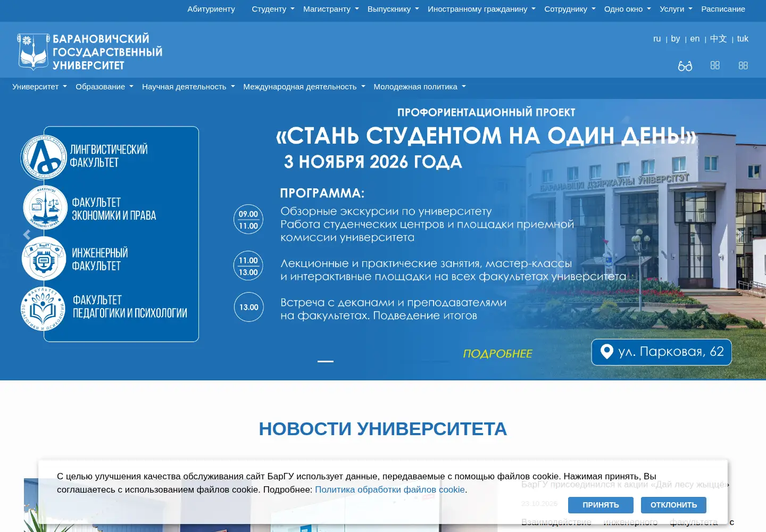Image resolution: width=766 pixels, height=532 pixels.
Task: Go to Расписание in top menu
Action: click(x=723, y=9)
